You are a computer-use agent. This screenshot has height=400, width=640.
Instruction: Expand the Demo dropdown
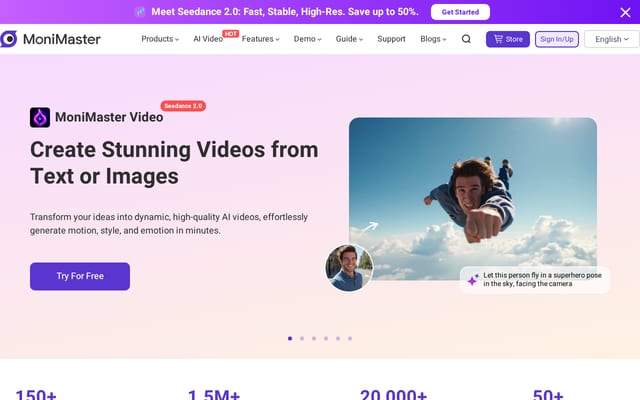pyautogui.click(x=307, y=39)
